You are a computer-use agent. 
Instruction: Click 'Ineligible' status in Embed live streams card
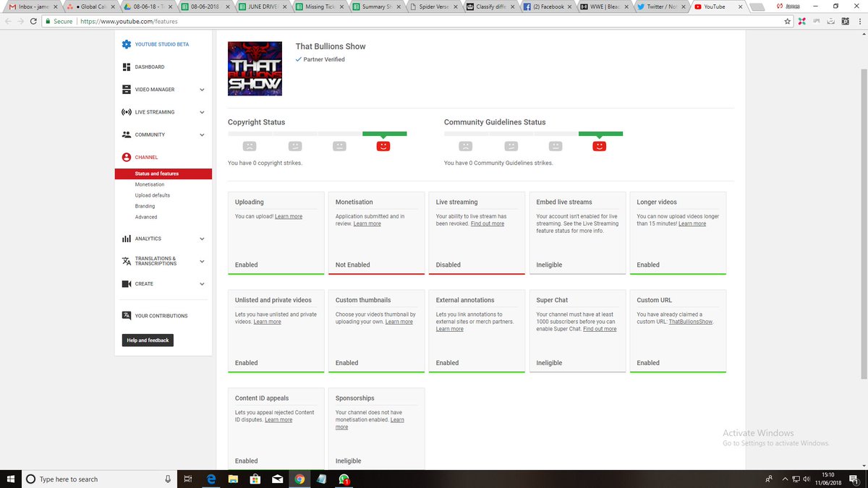(x=550, y=265)
